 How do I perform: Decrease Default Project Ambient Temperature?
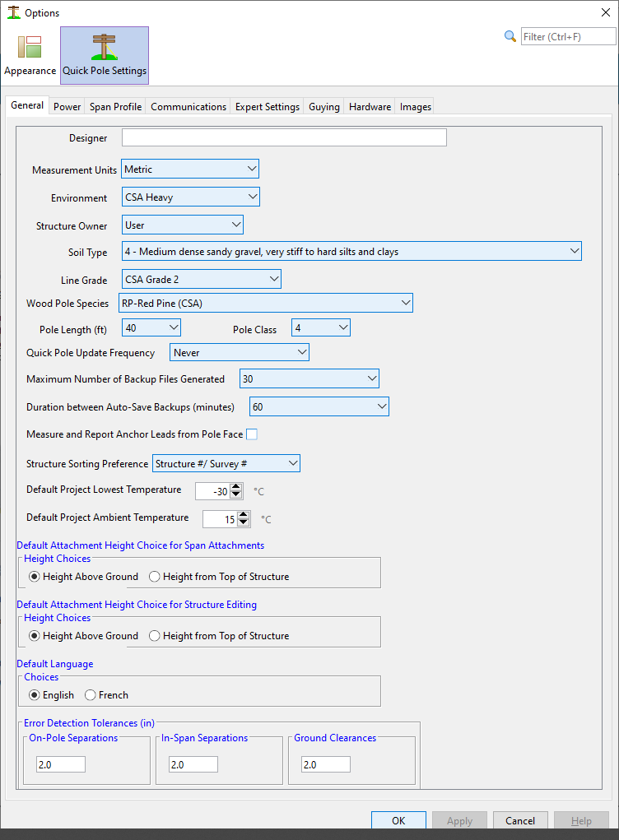click(x=244, y=523)
